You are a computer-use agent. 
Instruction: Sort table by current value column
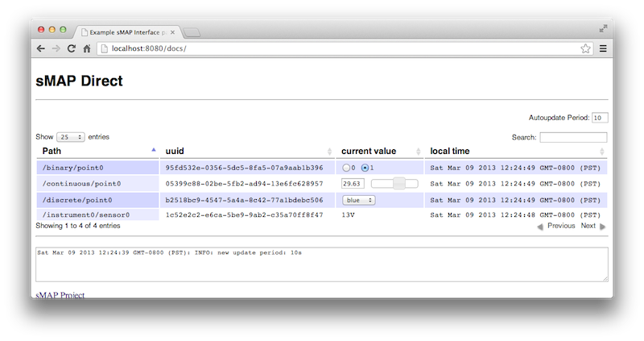pyautogui.click(x=379, y=151)
